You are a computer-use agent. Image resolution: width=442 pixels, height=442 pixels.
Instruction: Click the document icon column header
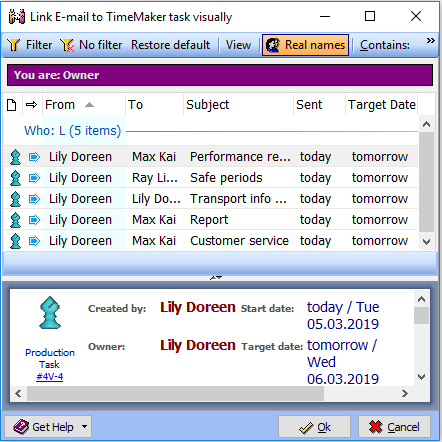[x=12, y=105]
